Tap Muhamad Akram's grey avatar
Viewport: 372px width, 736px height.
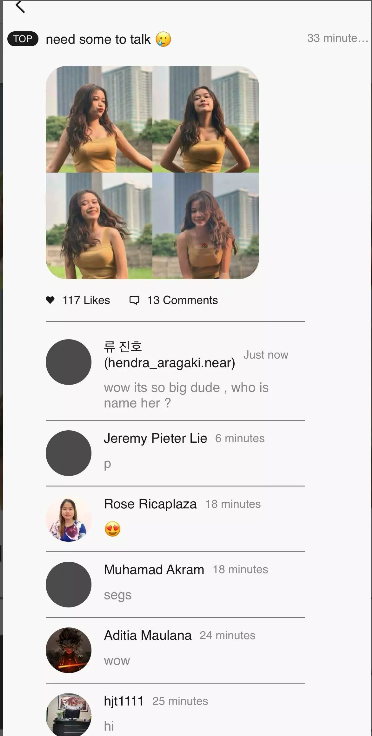(x=68, y=584)
